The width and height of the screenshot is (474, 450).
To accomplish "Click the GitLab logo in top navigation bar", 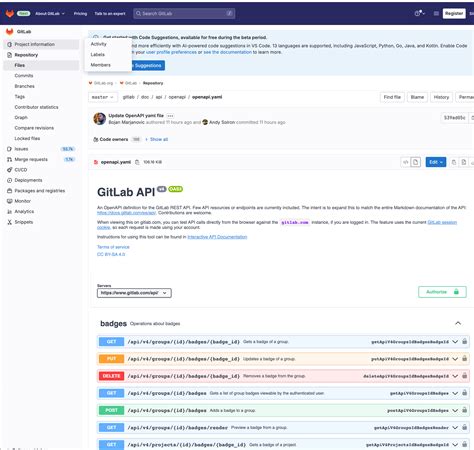I will pyautogui.click(x=10, y=13).
